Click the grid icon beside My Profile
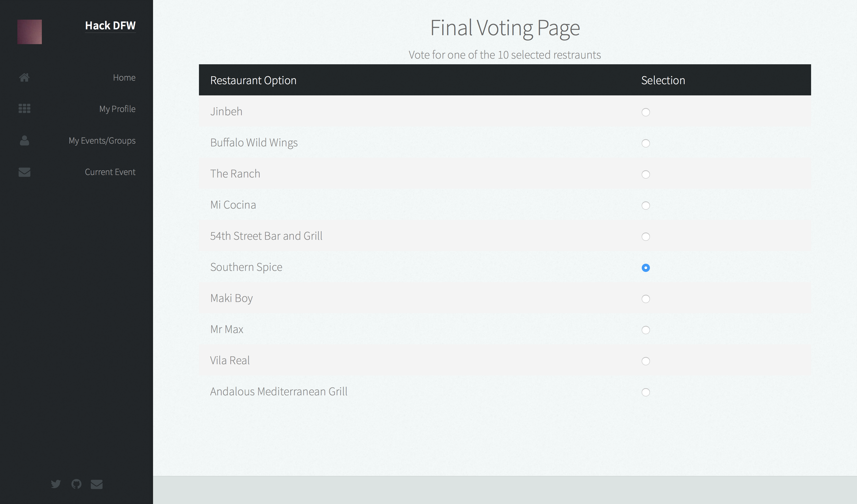 pyautogui.click(x=24, y=108)
